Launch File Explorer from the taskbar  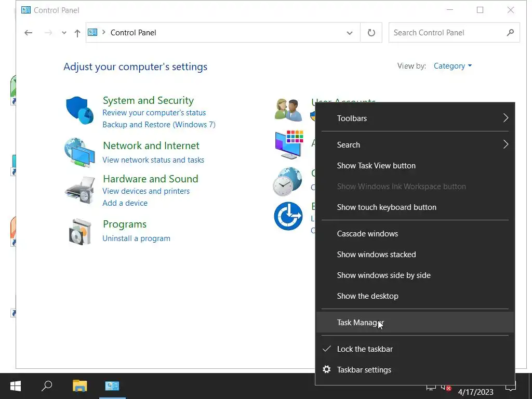click(80, 386)
